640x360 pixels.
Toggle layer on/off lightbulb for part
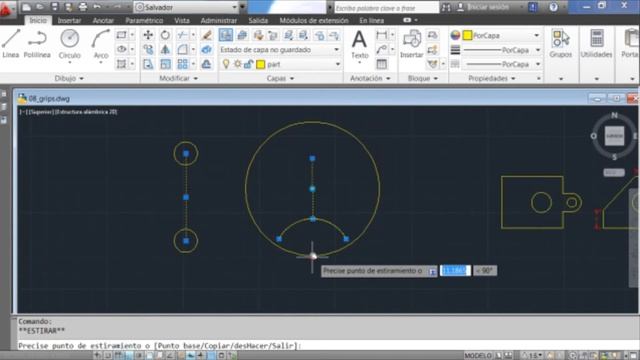[x=226, y=64]
